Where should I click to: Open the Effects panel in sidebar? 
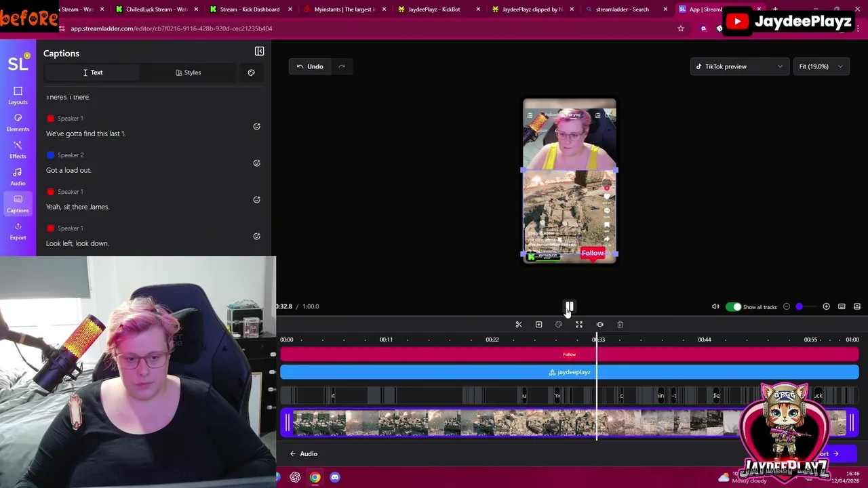point(18,150)
